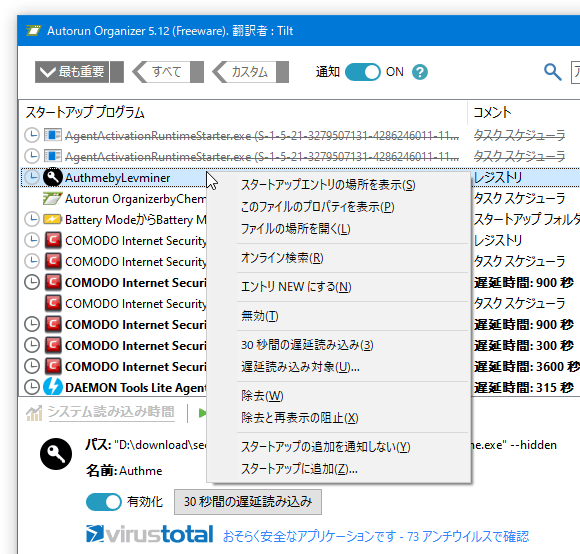
Task: Choose 除去と再表示の阻止(X) menu item
Action: 300,418
